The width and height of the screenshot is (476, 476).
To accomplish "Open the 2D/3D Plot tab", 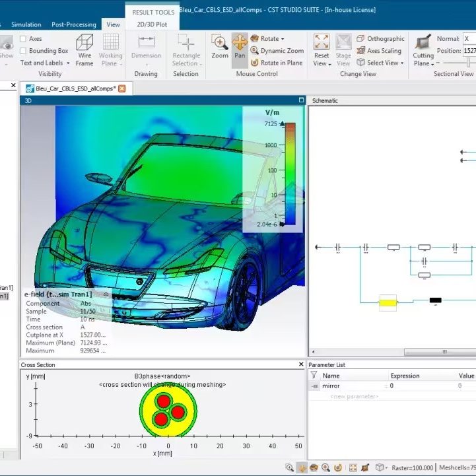I will tap(153, 24).
